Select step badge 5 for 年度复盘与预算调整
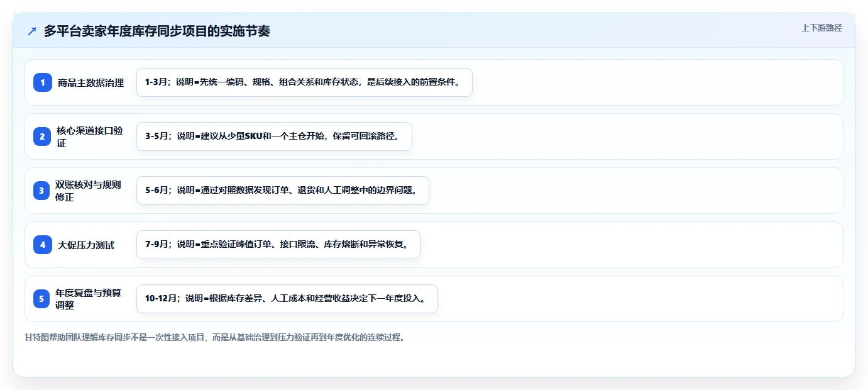This screenshot has height=390, width=868. click(43, 299)
